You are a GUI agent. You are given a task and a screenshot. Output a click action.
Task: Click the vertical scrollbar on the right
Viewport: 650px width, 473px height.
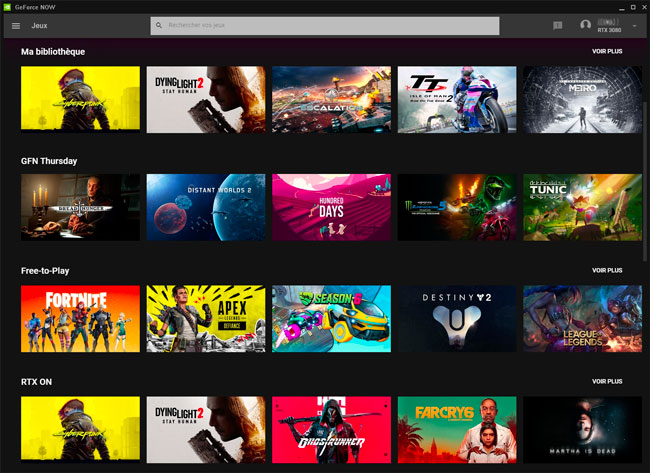pyautogui.click(x=646, y=150)
